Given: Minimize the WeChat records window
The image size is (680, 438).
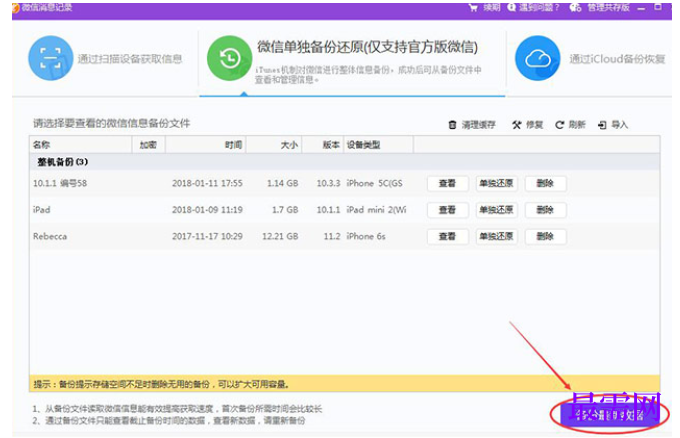Looking at the screenshot, I should 641,8.
